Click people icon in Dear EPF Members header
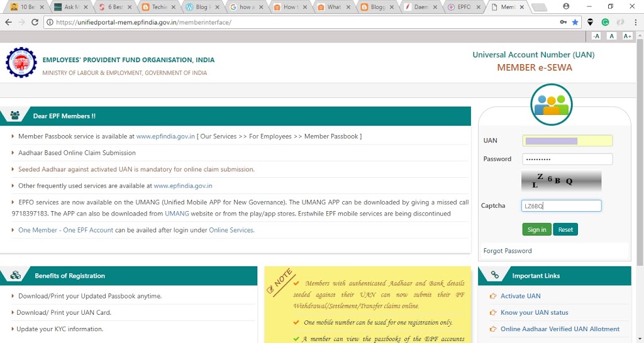The image size is (644, 343). click(x=15, y=116)
